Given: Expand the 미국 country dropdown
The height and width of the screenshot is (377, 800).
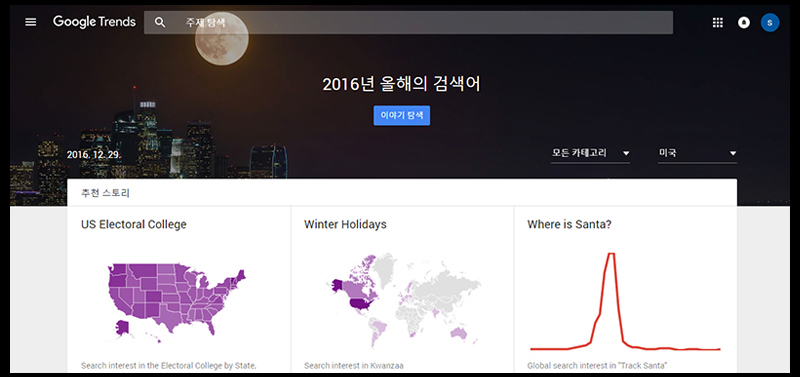Looking at the screenshot, I should click(x=697, y=153).
